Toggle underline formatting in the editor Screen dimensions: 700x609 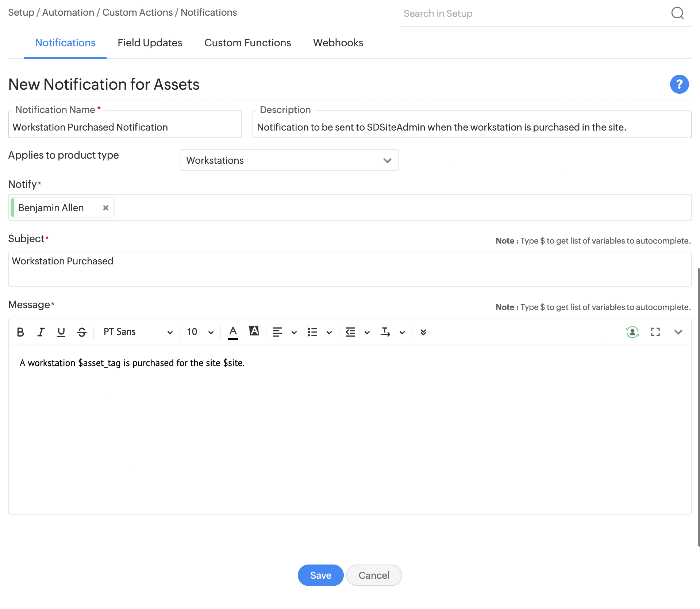61,332
